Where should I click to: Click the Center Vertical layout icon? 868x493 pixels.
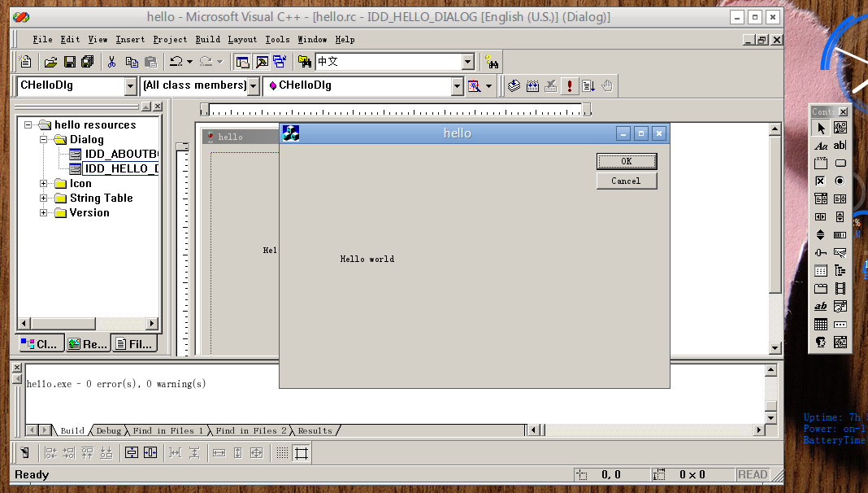(131, 453)
